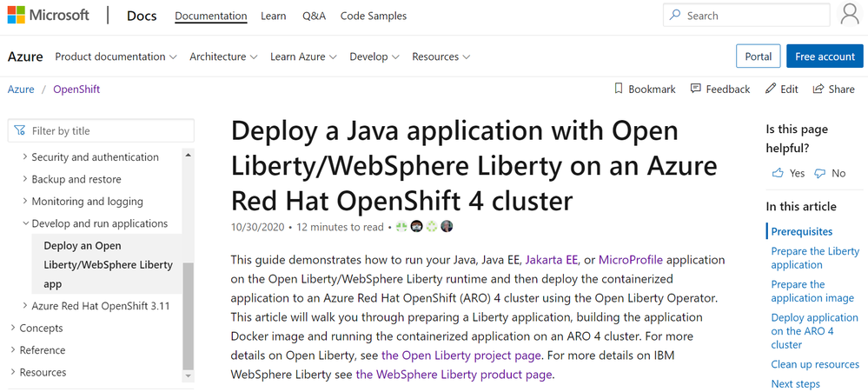This screenshot has height=392, width=868.
Task: Select the Q&A tab
Action: 314,16
